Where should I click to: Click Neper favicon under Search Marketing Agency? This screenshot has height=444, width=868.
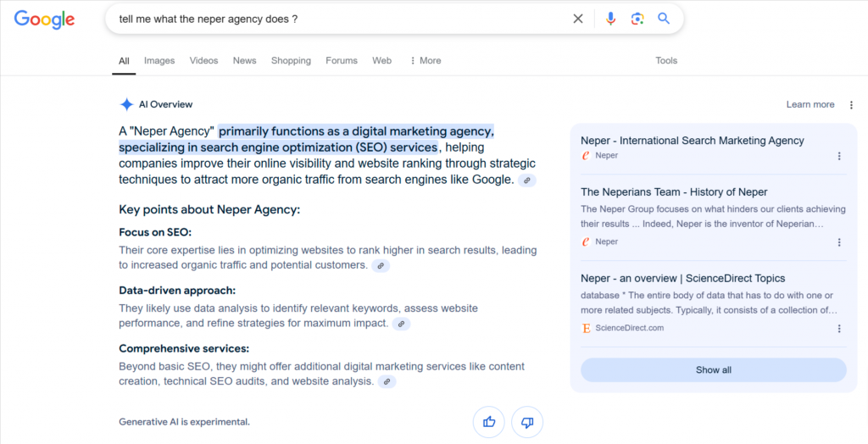coord(587,156)
